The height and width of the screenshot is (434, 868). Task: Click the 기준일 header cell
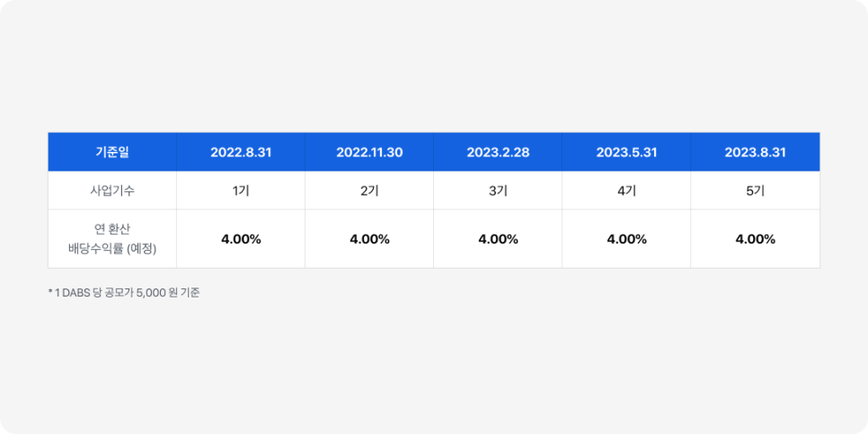point(112,152)
